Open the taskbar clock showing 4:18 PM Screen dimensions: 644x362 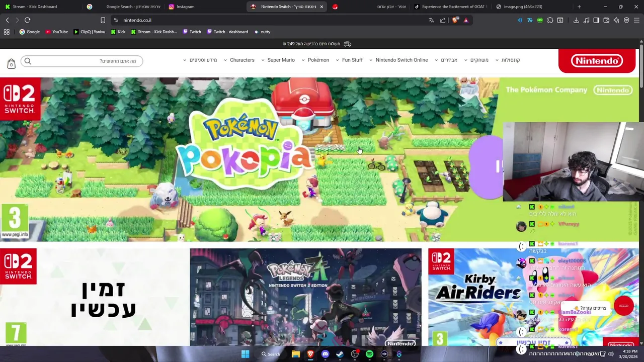[x=629, y=354]
